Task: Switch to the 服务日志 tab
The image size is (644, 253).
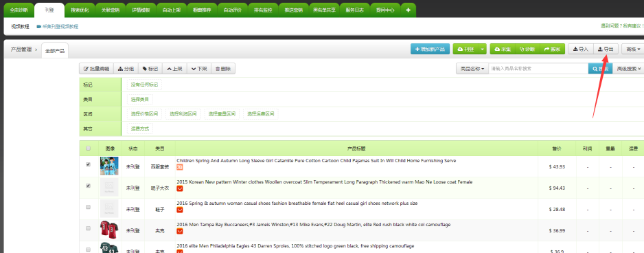Action: coord(354,10)
